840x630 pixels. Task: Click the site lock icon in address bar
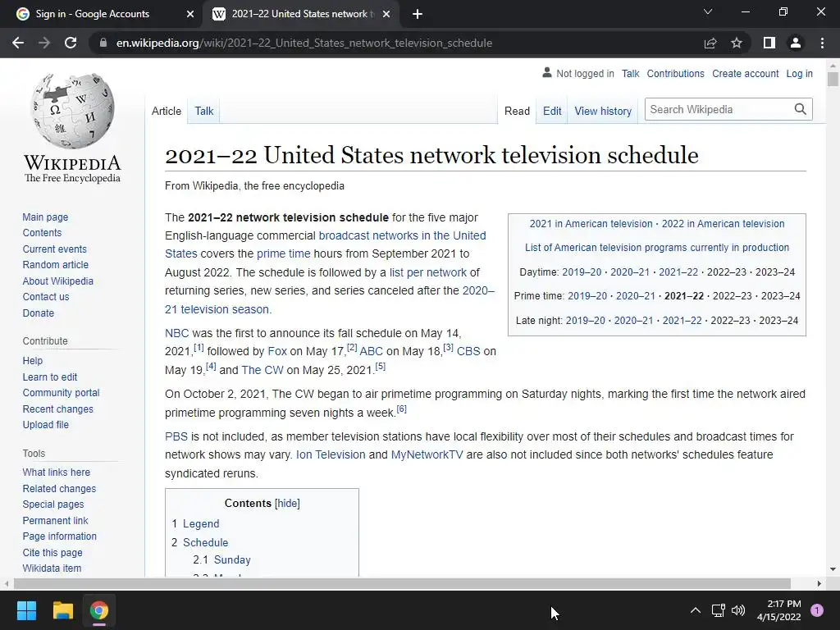click(103, 43)
